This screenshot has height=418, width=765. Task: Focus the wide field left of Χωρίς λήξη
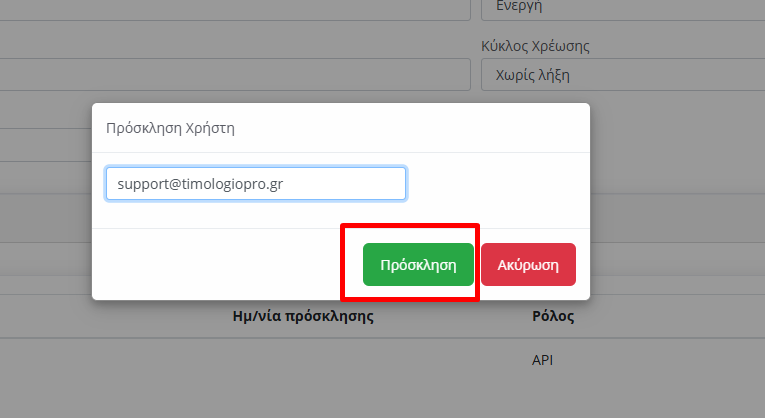(x=235, y=75)
